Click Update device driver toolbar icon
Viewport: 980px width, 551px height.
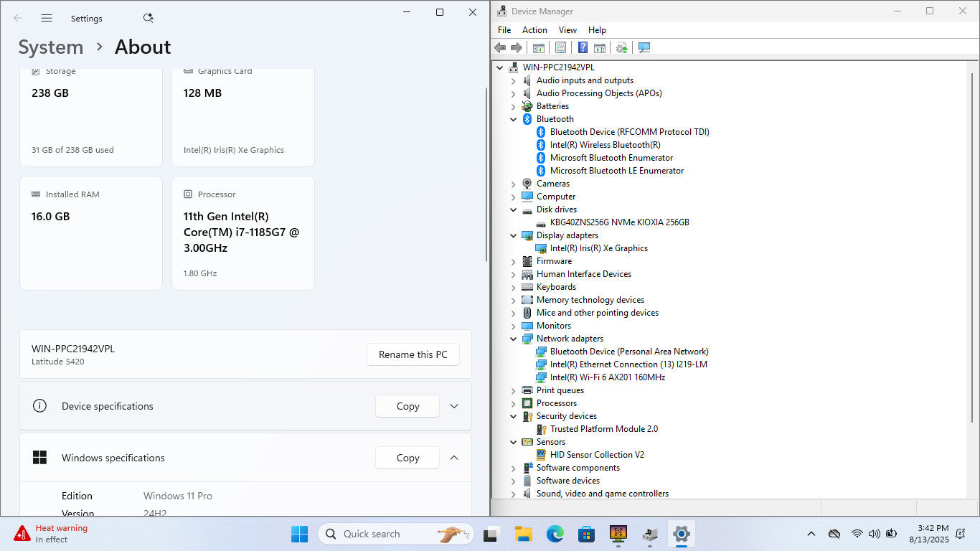[x=621, y=47]
